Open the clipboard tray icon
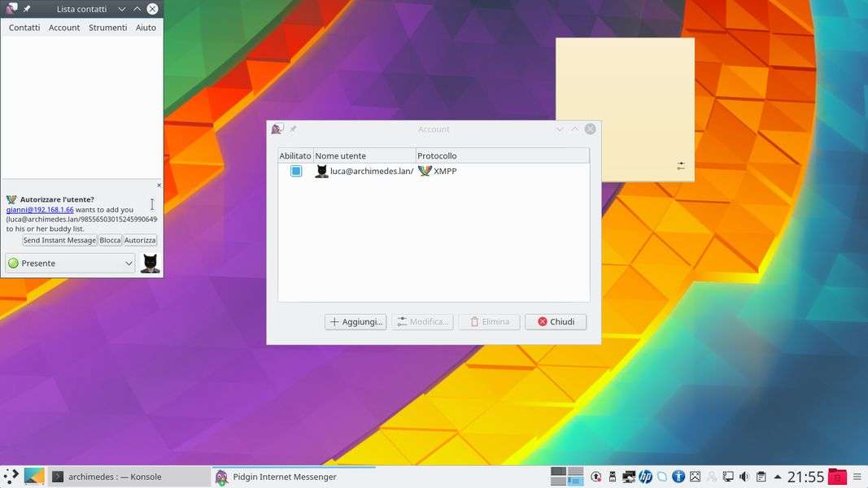Image resolution: width=868 pixels, height=488 pixels. click(761, 477)
